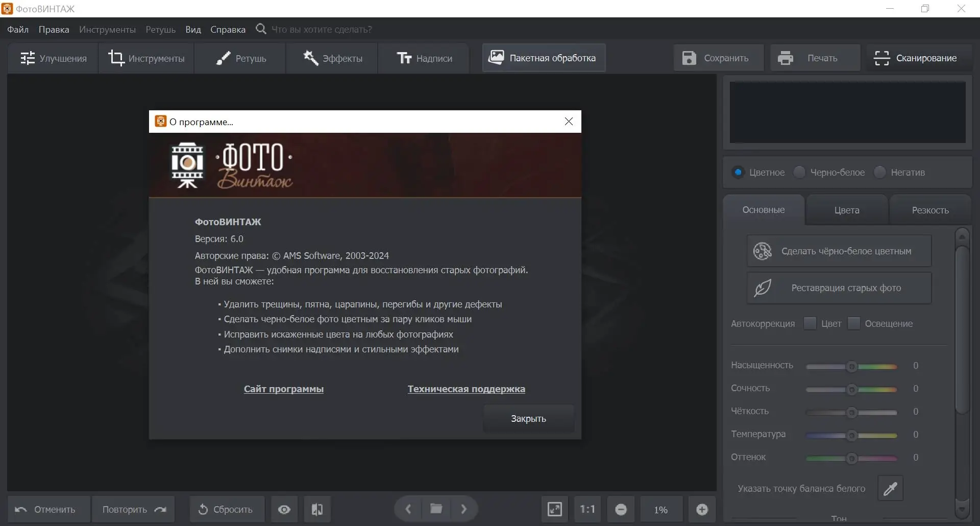
Task: Click the ФотоВИНТАЖ logo in About dialog
Action: tap(232, 165)
